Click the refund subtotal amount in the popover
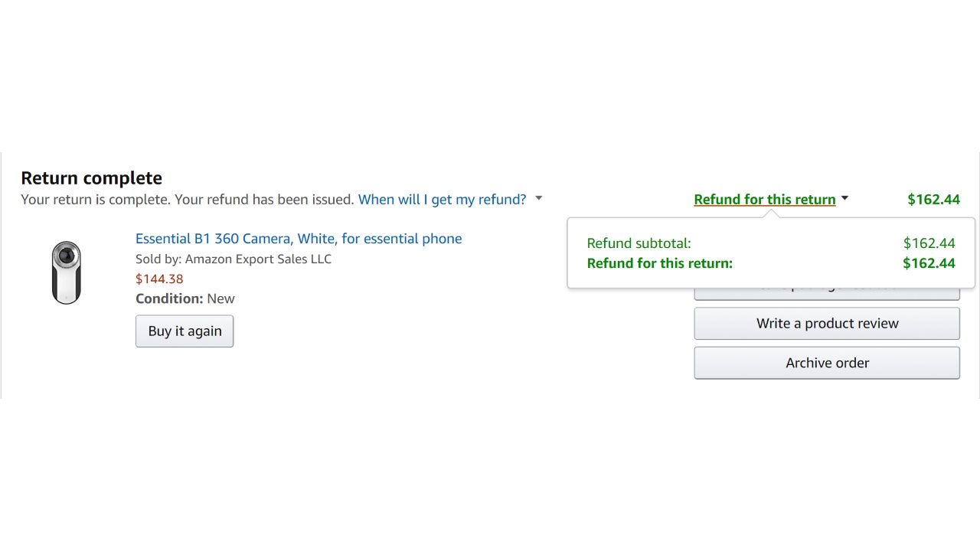The height and width of the screenshot is (551, 980). coord(929,243)
